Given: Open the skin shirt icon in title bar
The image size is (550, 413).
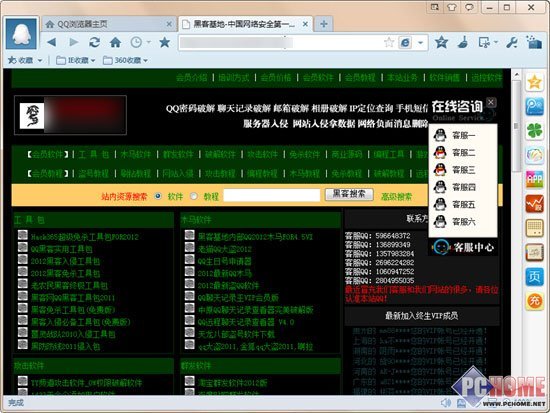Looking at the screenshot, I should pyautogui.click(x=452, y=7).
